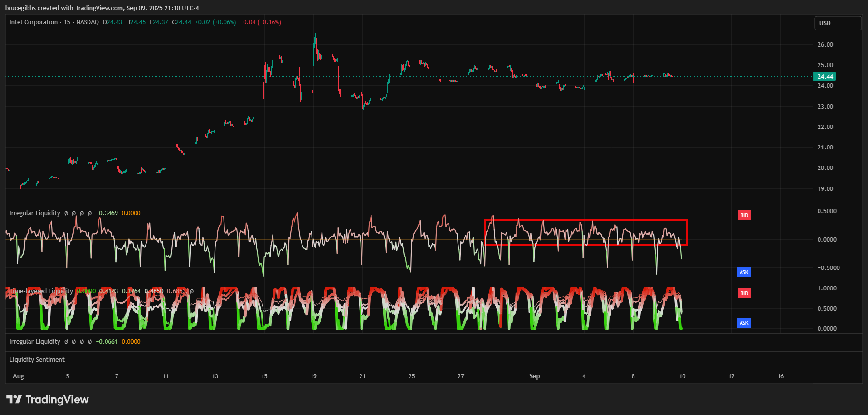Image resolution: width=868 pixels, height=415 pixels.
Task: Select the Irregular Liquidity legend showing -0.0661
Action: coord(75,341)
